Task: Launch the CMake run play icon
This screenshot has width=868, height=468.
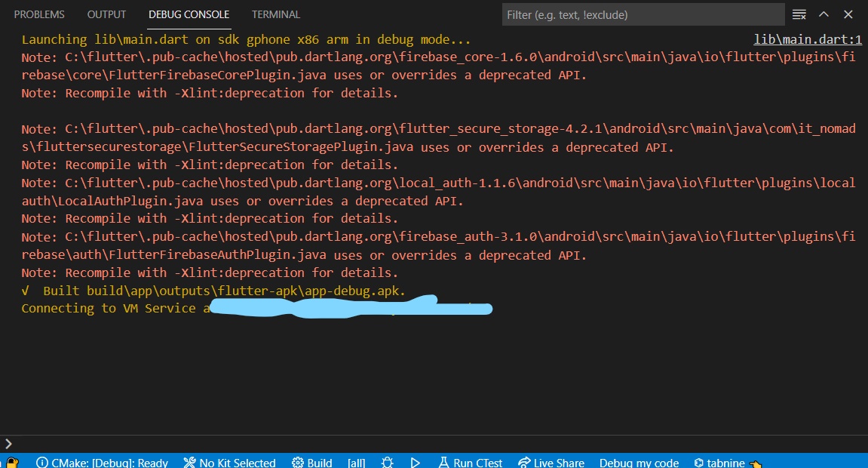Action: (x=415, y=462)
